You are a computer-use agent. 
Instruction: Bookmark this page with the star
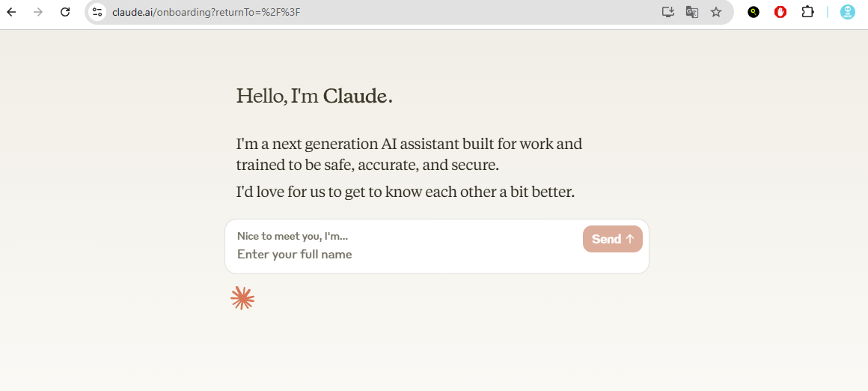pos(716,12)
